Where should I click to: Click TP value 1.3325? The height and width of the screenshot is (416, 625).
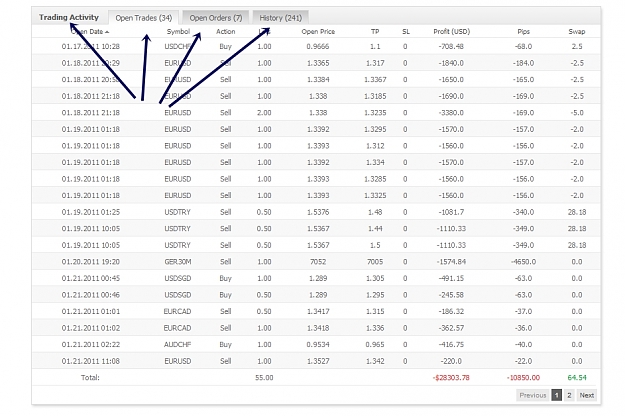375,196
